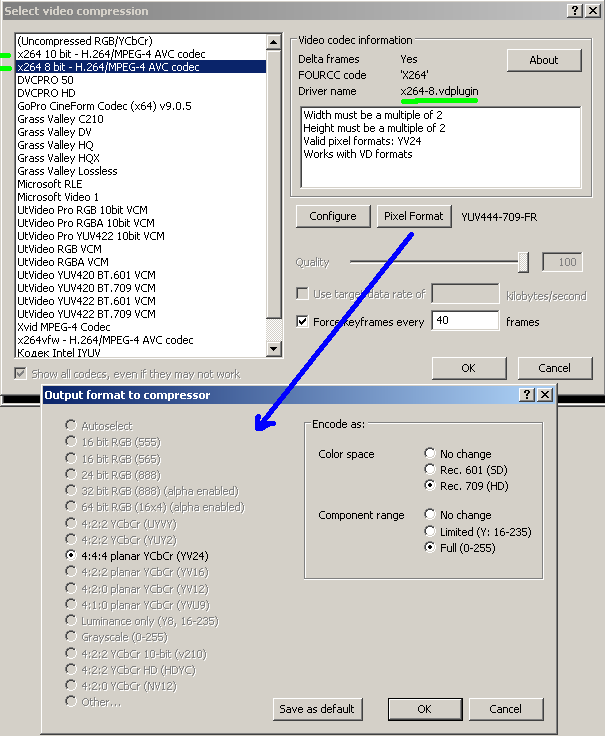Select Color space No change radio
Screen dimensions: 605x736
(430, 453)
